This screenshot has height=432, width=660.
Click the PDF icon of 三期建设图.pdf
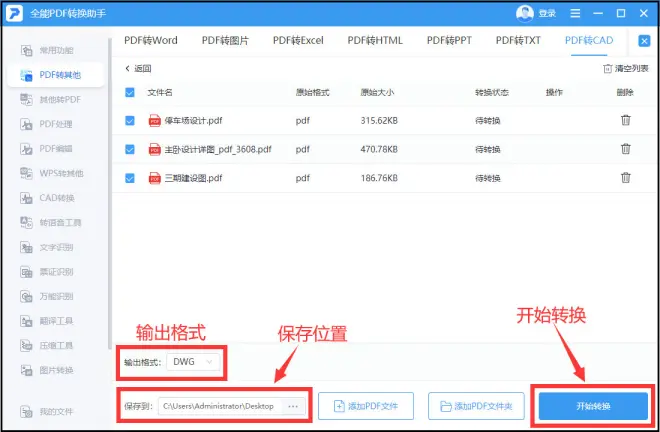coord(155,178)
